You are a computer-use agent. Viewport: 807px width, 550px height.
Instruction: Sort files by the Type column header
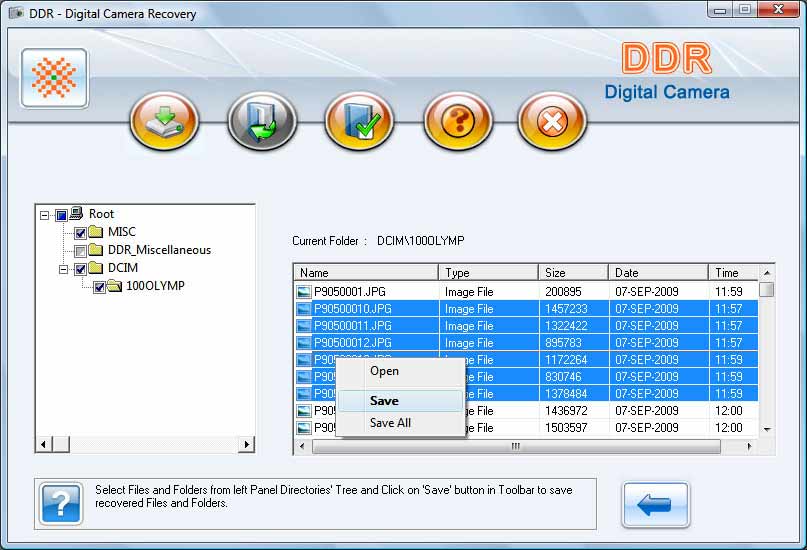(488, 273)
